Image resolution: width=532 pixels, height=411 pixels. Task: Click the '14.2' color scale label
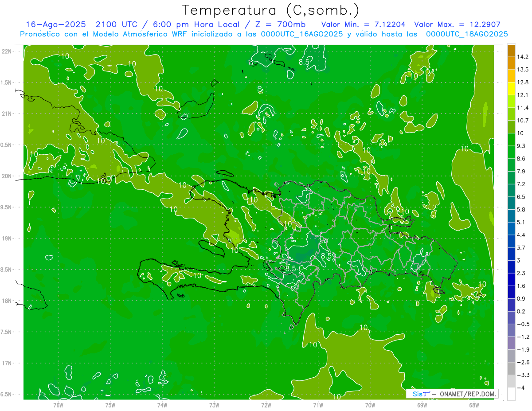[x=523, y=57]
